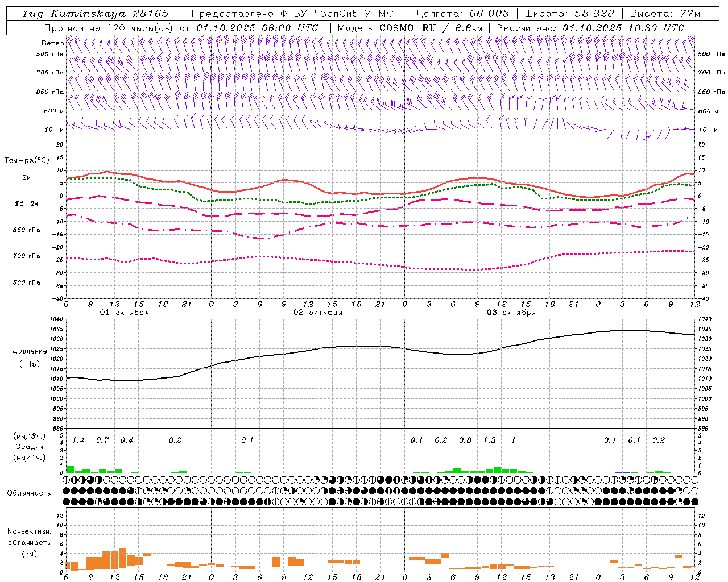This screenshot has height=582, width=728.
Task: Click the 1.3 precipitation total value
Action: (489, 440)
